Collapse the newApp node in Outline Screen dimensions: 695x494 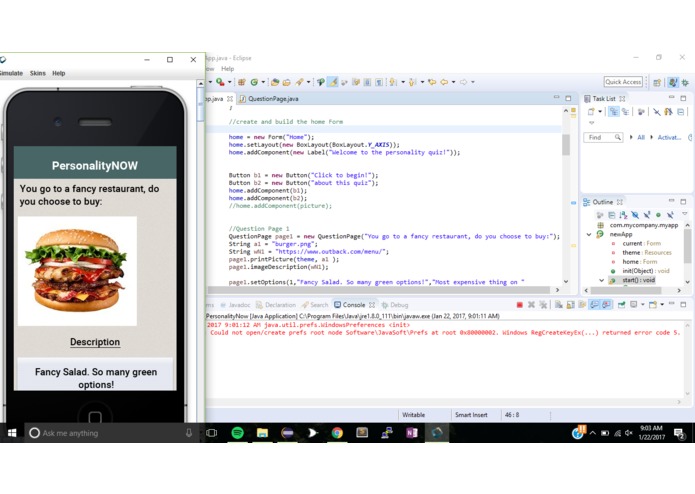589,234
